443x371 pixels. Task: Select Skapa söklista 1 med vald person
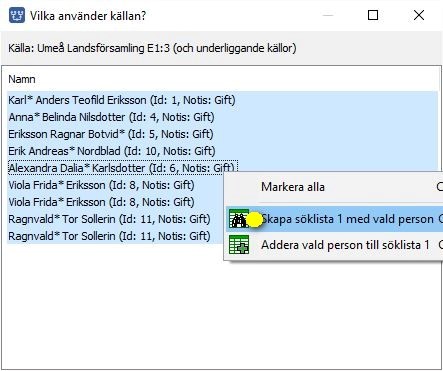334,219
